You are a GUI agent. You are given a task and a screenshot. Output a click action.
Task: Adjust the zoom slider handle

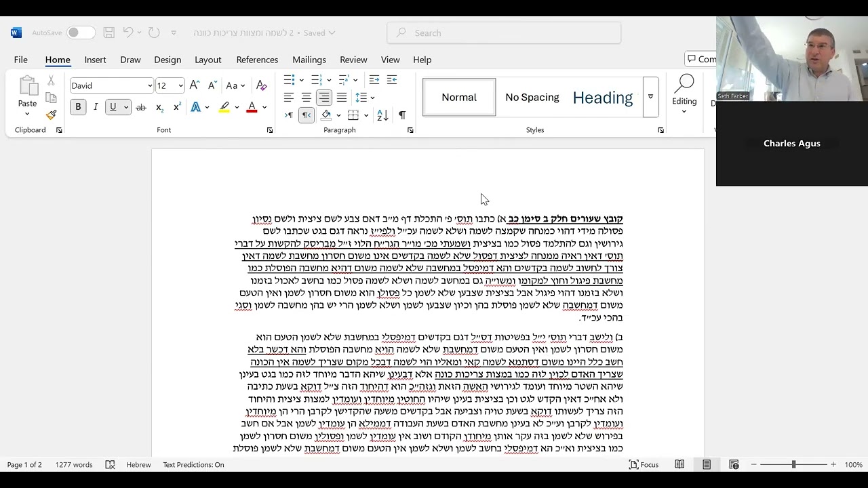793,464
